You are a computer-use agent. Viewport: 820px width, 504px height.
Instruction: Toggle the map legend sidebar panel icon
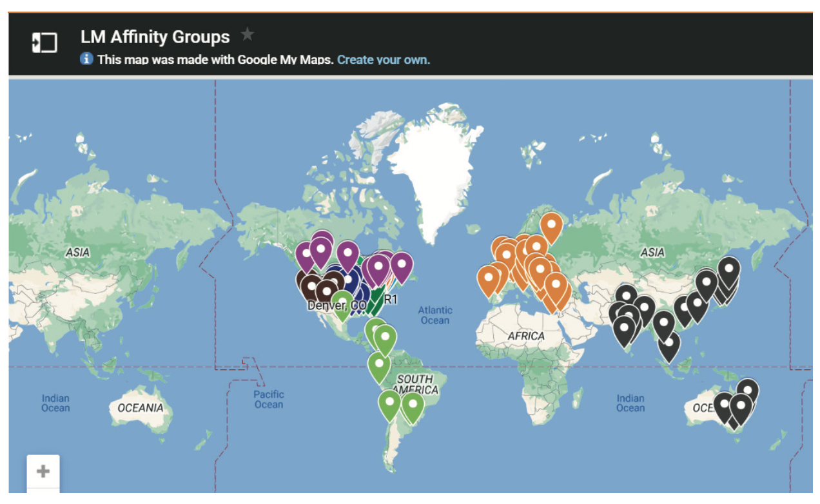(x=44, y=43)
